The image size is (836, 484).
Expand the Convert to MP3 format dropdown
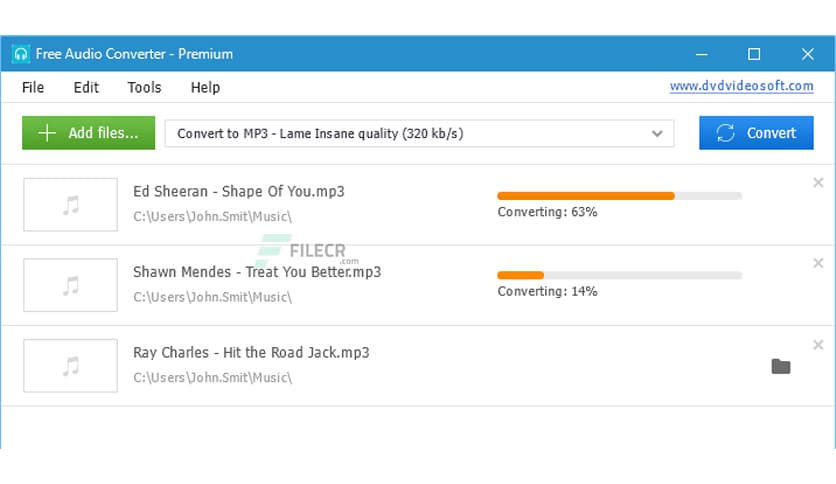click(x=419, y=133)
